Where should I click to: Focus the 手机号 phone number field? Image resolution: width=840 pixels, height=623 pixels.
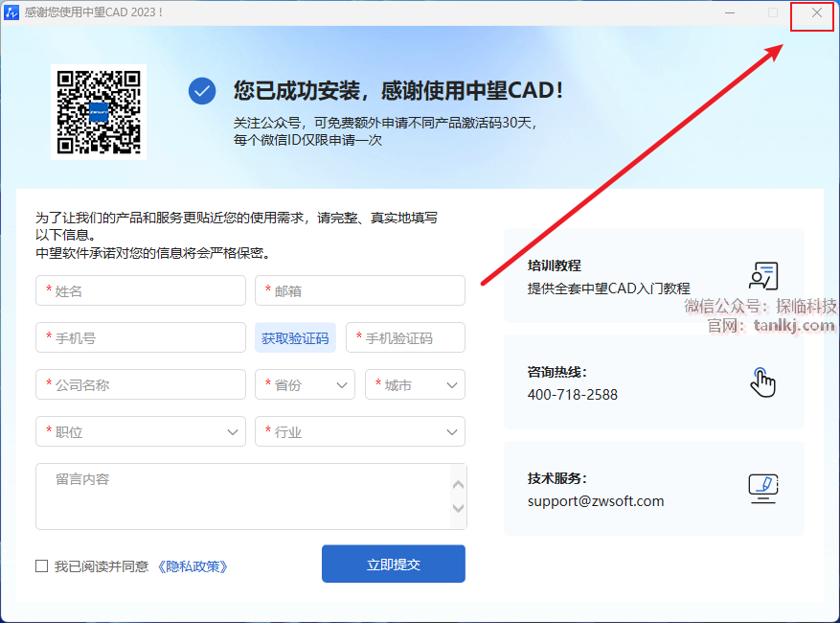click(141, 337)
